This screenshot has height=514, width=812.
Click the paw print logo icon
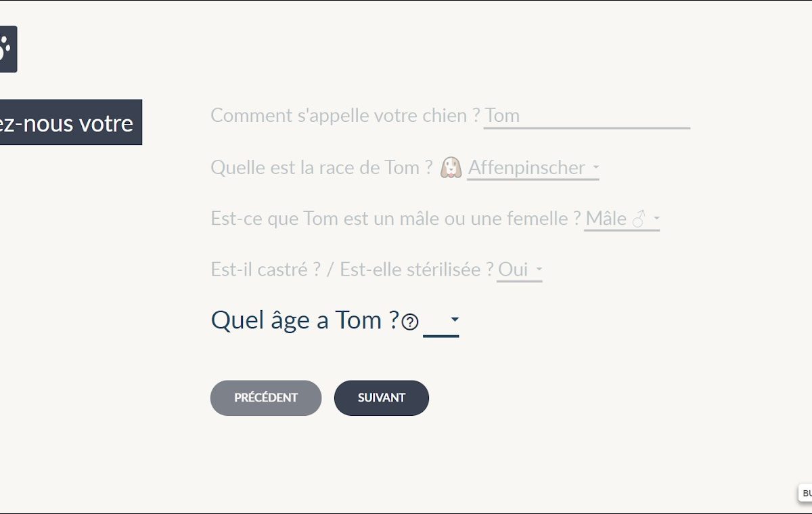[7, 49]
